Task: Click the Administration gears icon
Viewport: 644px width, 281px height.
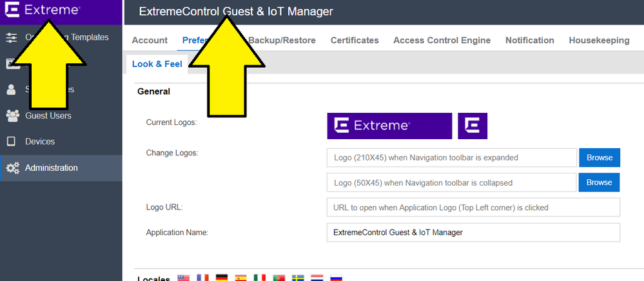Action: [12, 168]
